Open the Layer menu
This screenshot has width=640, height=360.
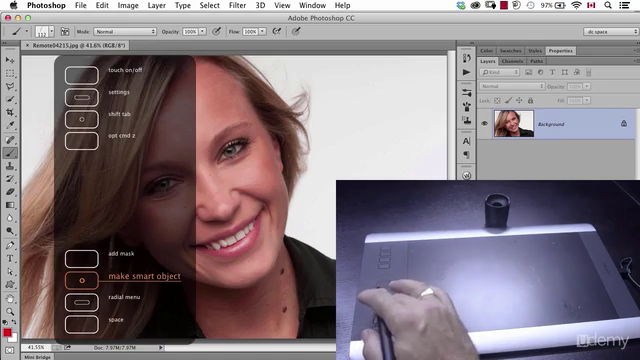[x=156, y=5]
